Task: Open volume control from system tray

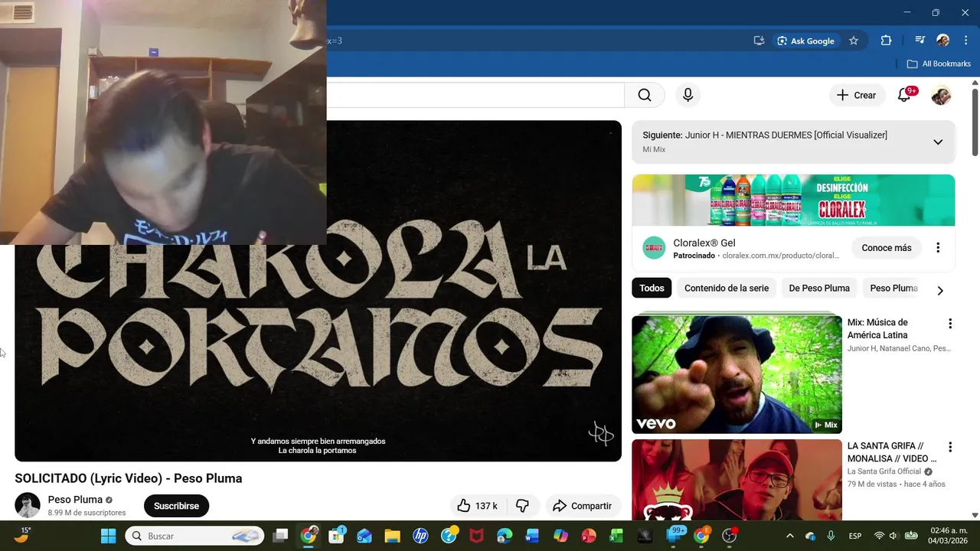Action: (x=893, y=536)
